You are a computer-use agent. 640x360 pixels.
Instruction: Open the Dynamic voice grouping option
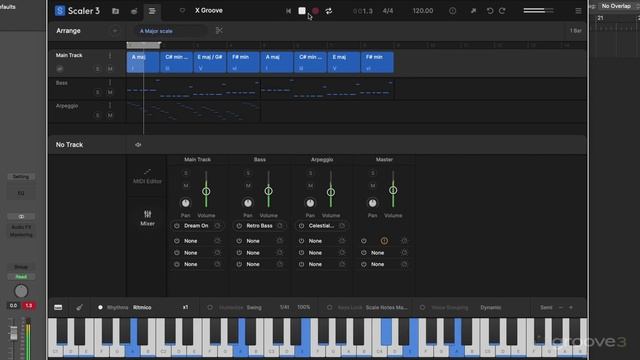pyautogui.click(x=491, y=307)
